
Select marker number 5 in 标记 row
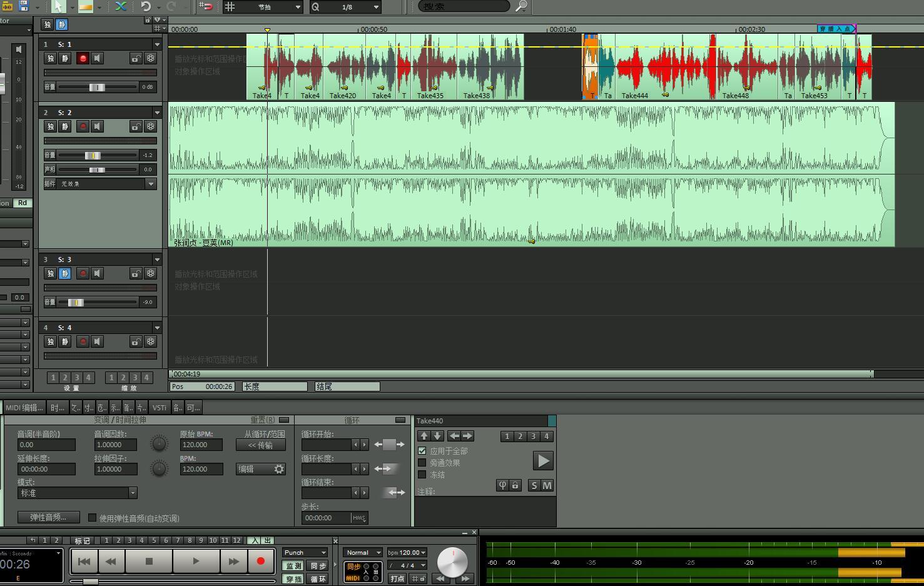point(154,540)
